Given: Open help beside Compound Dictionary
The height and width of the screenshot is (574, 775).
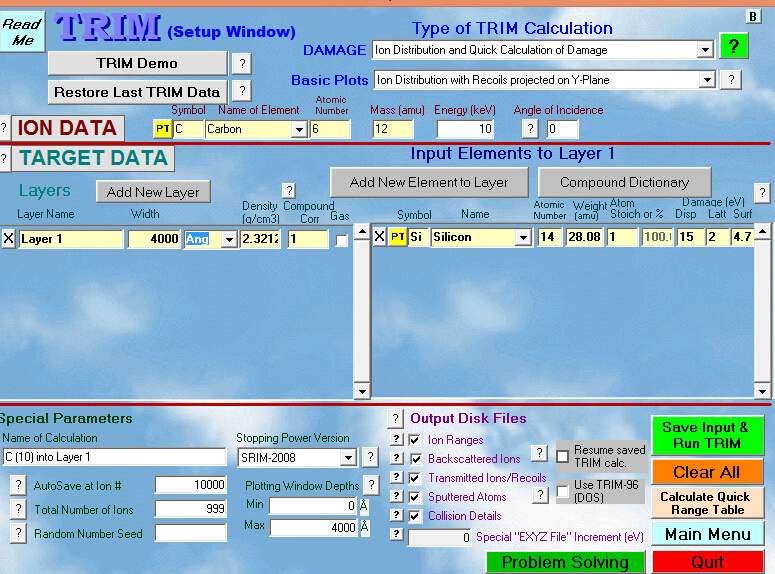Looking at the screenshot, I should [762, 193].
